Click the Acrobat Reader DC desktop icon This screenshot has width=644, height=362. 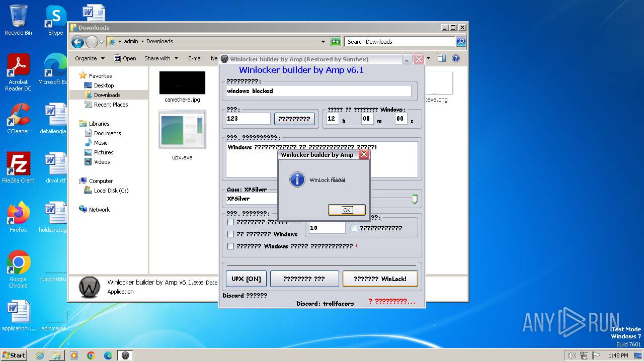18,73
